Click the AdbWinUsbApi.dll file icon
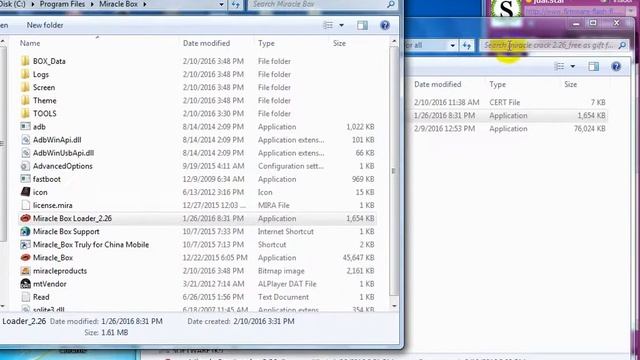 [25, 153]
